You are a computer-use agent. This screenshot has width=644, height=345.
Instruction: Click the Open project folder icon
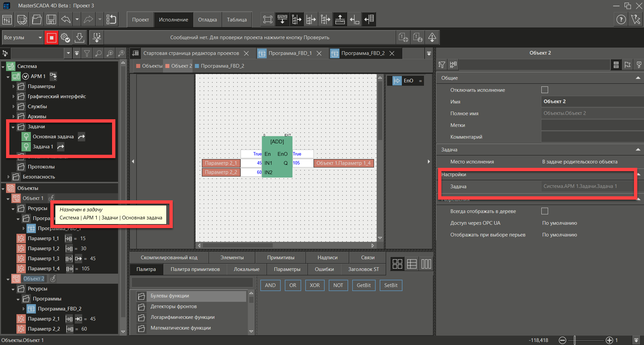(37, 19)
